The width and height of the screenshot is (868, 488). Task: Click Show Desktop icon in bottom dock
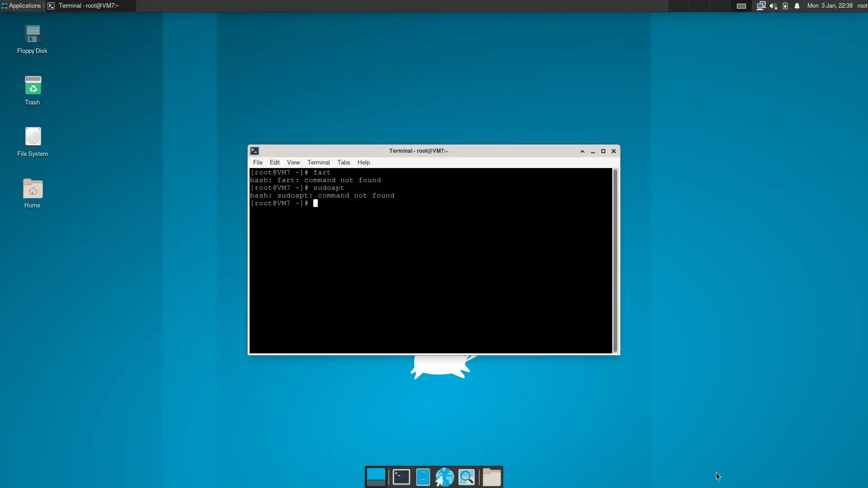[x=376, y=477]
